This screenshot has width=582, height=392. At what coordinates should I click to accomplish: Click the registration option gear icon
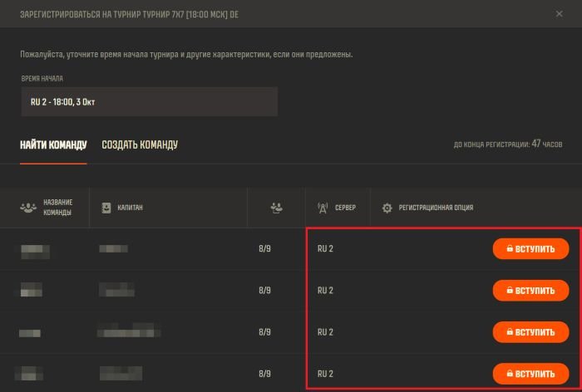pos(387,208)
